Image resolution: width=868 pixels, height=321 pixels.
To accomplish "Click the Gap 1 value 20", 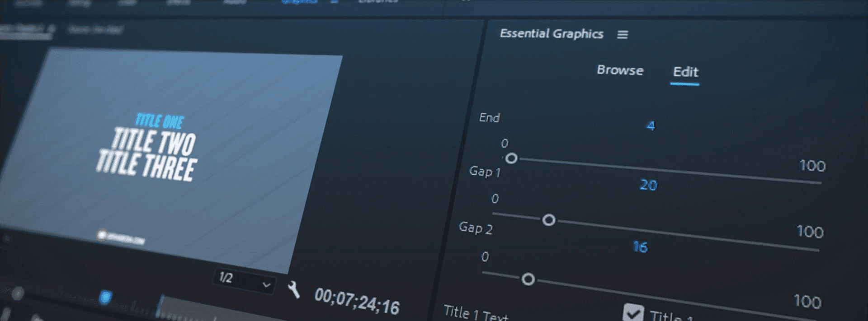I will pos(648,185).
